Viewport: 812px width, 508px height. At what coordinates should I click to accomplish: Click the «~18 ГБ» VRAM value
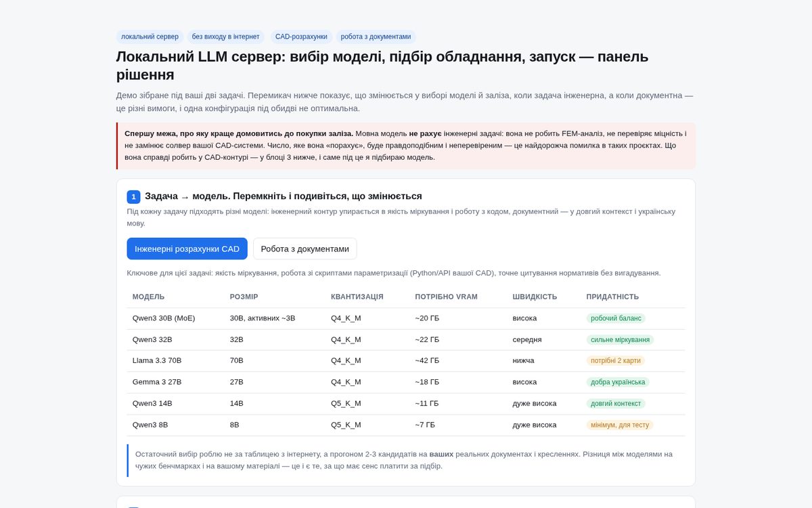[427, 382]
